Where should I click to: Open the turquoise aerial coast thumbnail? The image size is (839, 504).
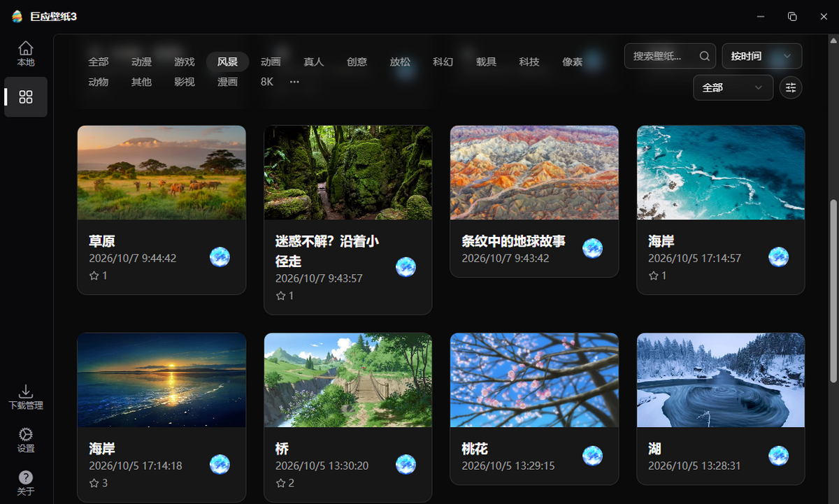click(721, 173)
